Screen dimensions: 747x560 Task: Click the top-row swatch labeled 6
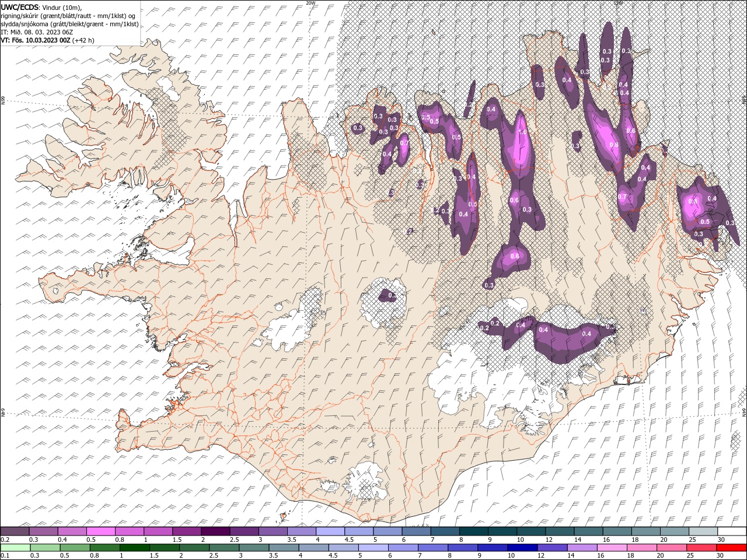416,531
